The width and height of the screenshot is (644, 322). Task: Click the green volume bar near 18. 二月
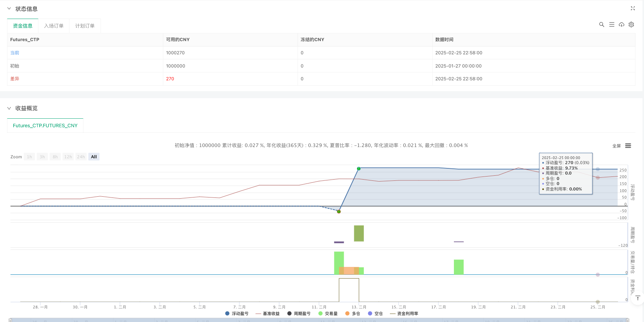[459, 267]
